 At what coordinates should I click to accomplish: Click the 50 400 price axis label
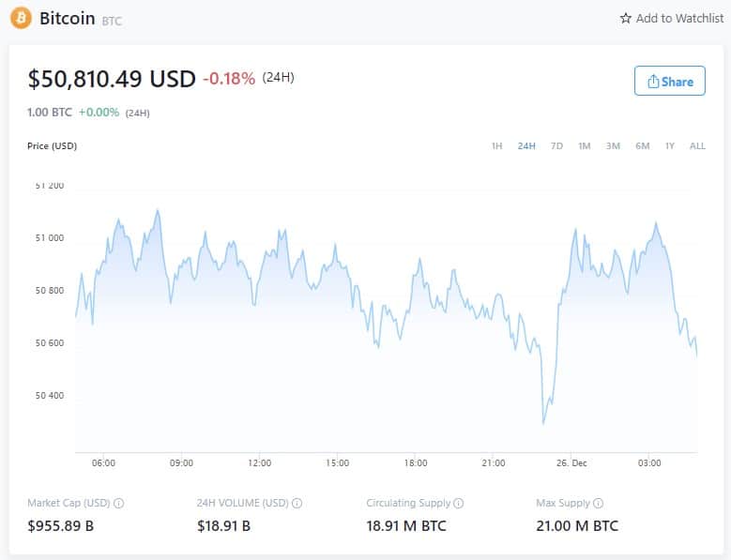[x=50, y=396]
